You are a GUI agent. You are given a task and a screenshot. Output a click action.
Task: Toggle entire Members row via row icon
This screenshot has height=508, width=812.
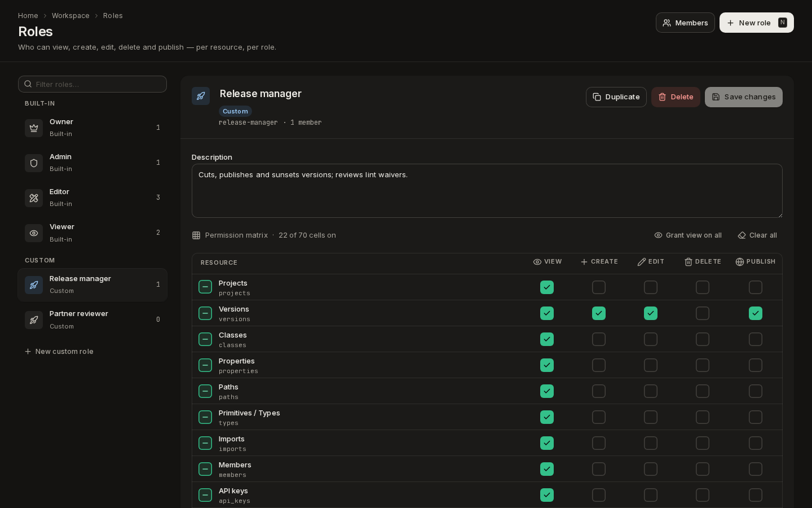click(205, 469)
